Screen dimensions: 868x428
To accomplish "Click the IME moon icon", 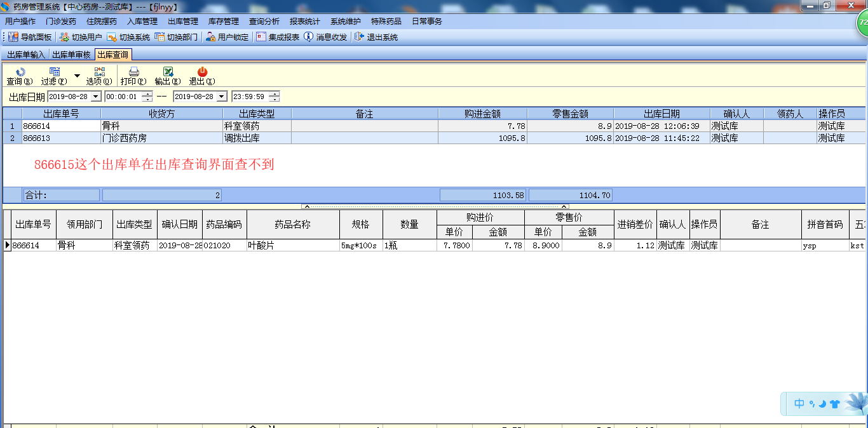I will 822,403.
